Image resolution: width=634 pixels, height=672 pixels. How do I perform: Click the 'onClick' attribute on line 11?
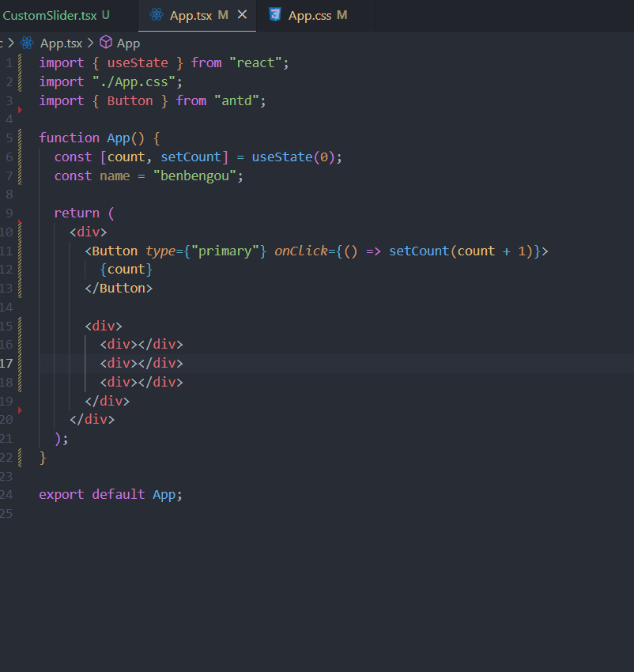click(301, 251)
